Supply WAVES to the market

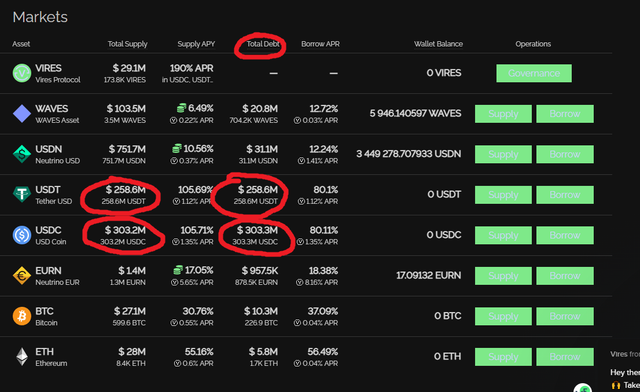pos(503,114)
